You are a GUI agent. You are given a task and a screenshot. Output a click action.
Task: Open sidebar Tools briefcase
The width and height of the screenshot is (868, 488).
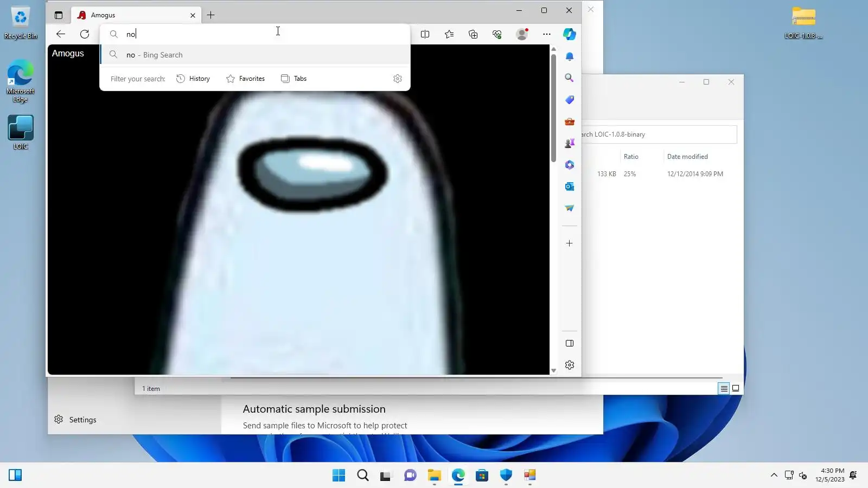coord(570,121)
